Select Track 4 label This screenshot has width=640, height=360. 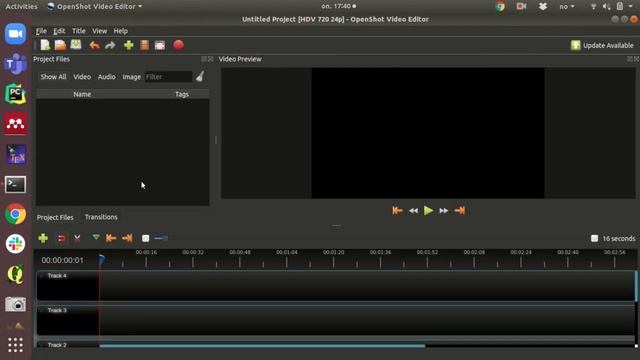(57, 276)
